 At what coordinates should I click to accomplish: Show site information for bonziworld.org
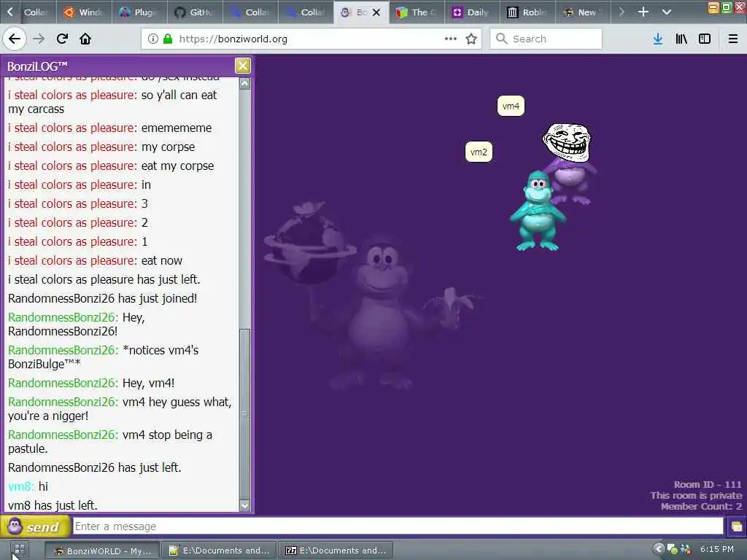point(153,39)
